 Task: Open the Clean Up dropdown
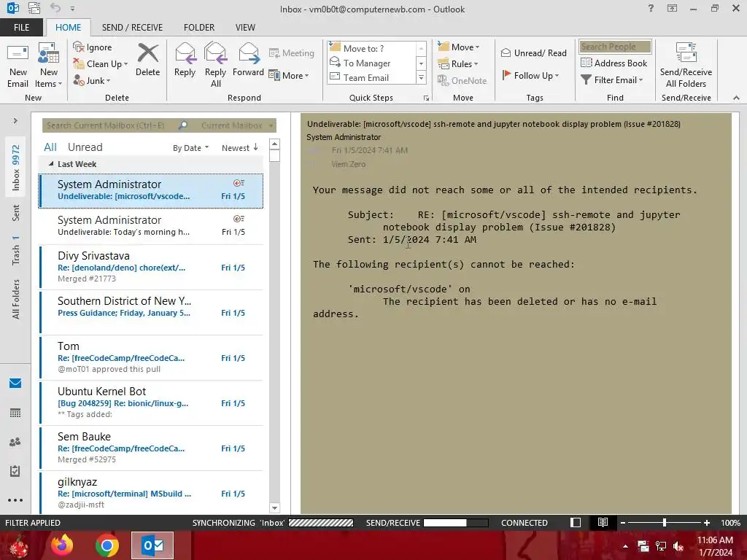point(101,64)
